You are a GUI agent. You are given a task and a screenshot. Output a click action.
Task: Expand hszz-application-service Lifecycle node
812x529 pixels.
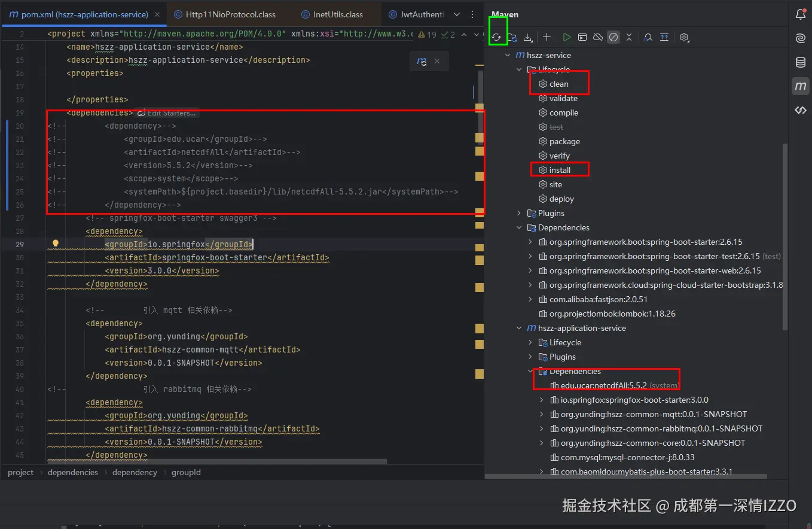tap(530, 342)
